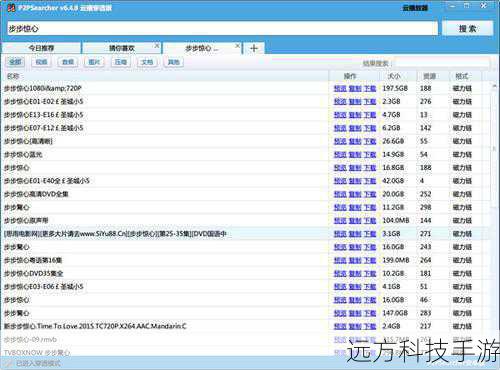The image size is (500, 370).
Task: Open a new tab with the plus icon
Action: (x=254, y=48)
